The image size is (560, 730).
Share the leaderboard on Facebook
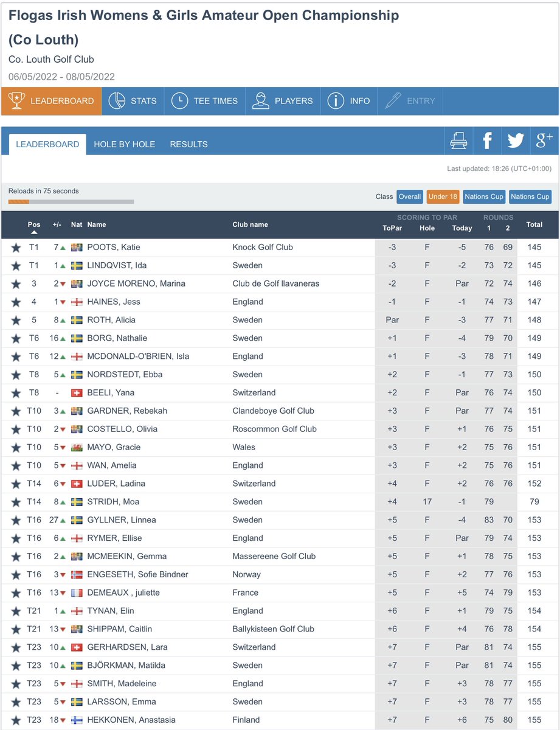pos(487,141)
